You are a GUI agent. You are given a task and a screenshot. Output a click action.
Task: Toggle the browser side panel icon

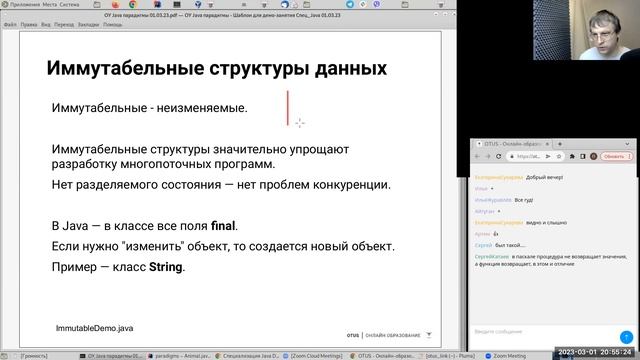click(583, 156)
